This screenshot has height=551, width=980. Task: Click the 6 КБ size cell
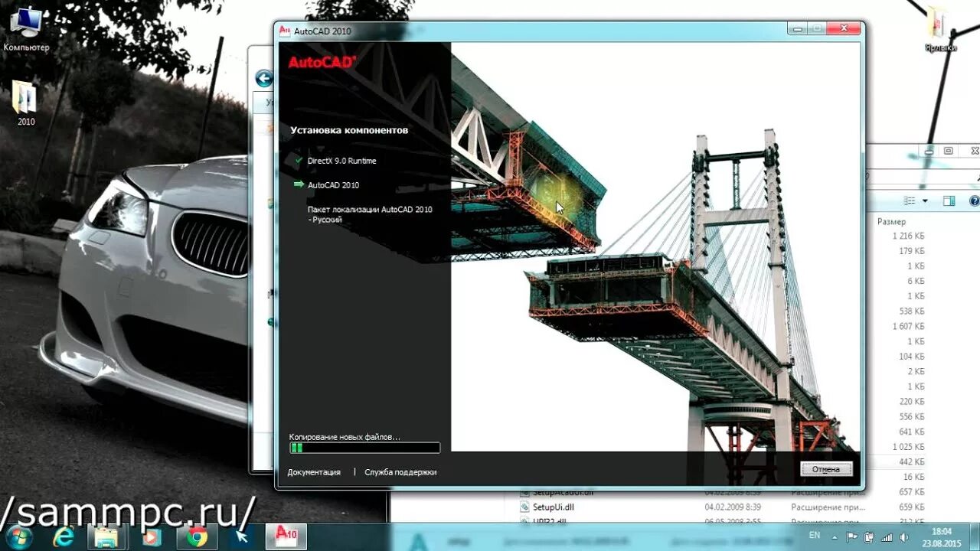tap(916, 281)
